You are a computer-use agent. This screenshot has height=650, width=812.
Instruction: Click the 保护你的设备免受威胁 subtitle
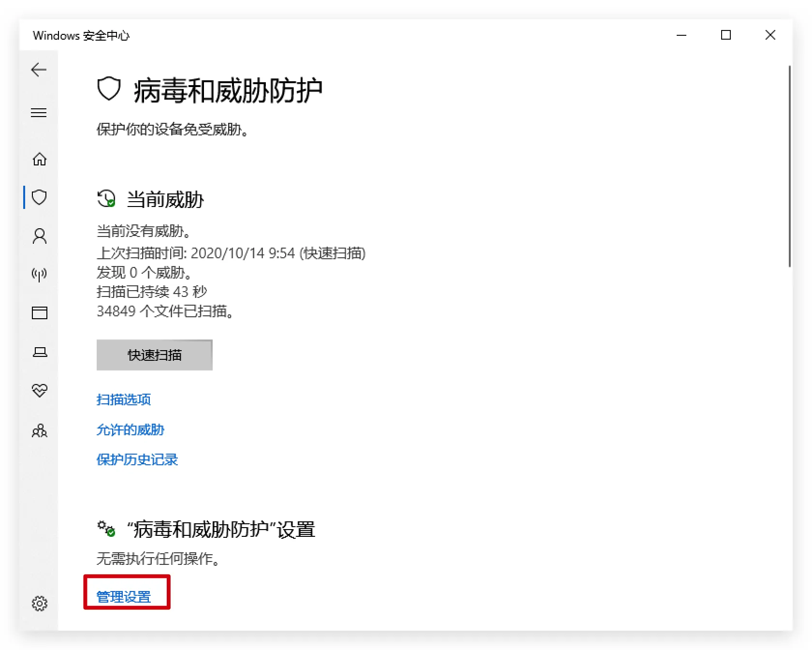173,130
